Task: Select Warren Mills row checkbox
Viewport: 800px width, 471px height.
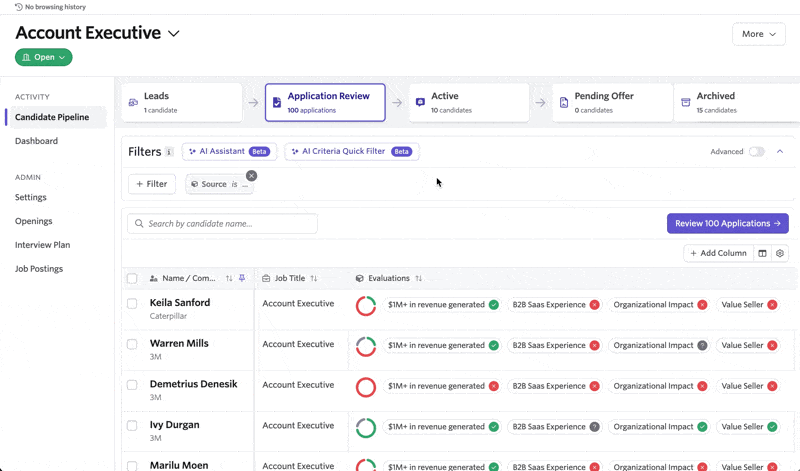Action: pos(132,344)
